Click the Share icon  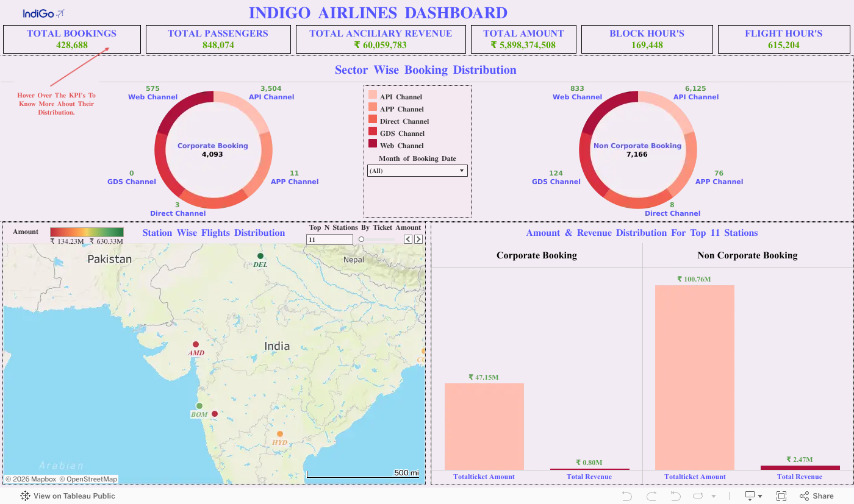(x=817, y=496)
